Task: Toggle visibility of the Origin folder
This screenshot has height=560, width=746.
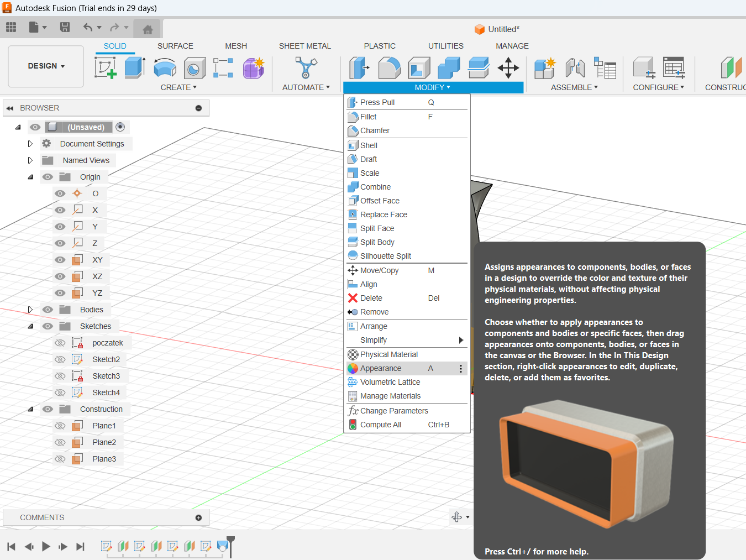Action: click(48, 177)
